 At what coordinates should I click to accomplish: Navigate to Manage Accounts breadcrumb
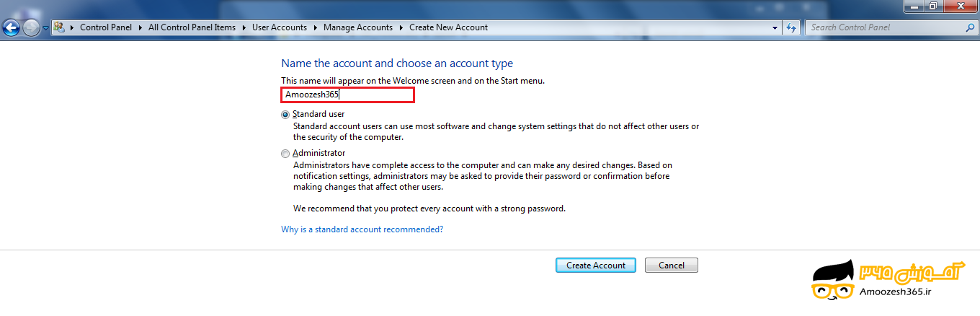coord(358,27)
